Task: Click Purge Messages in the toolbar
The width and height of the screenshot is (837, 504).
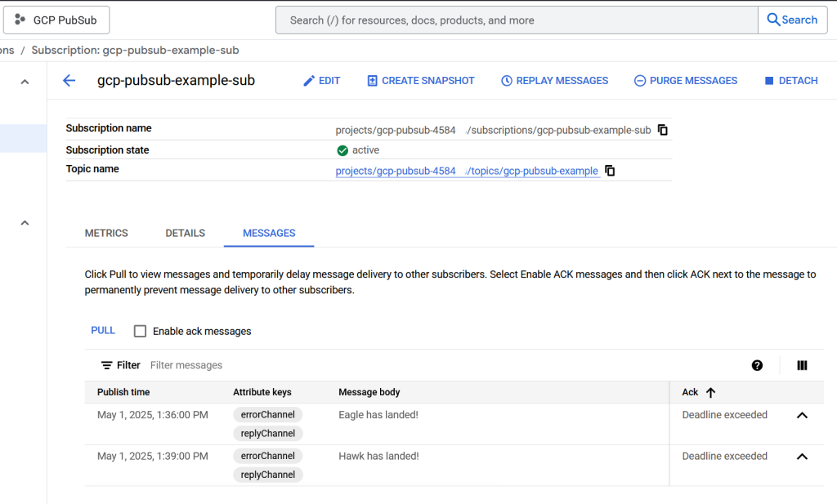Action: pos(685,81)
